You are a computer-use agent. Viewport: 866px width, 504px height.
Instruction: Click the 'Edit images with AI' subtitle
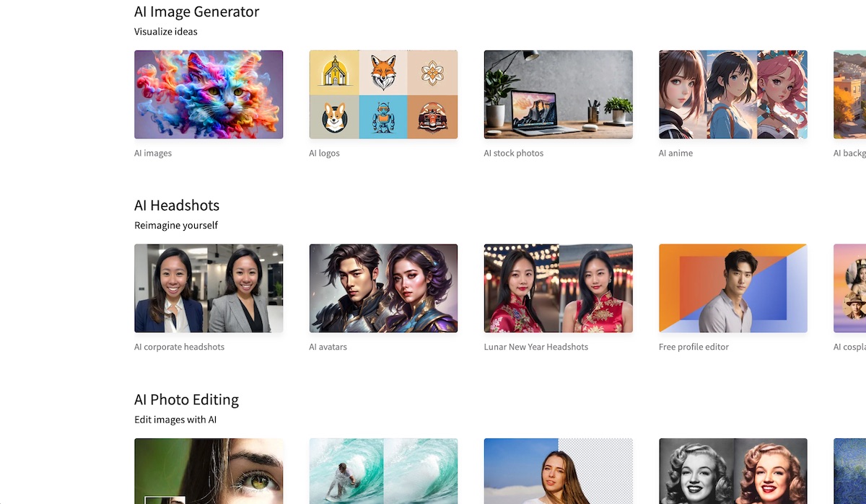[175, 420]
